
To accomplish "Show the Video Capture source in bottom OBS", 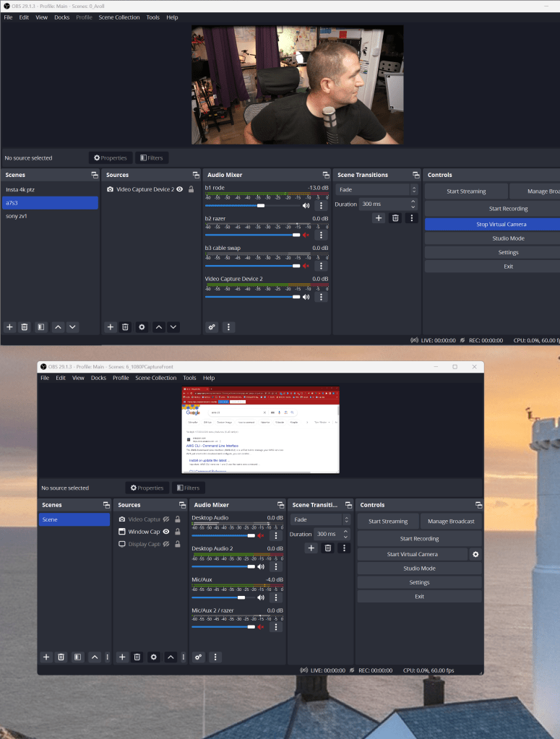I will pyautogui.click(x=166, y=519).
